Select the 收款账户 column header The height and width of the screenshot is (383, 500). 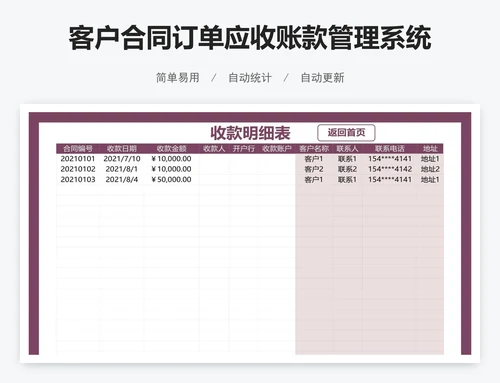click(277, 149)
